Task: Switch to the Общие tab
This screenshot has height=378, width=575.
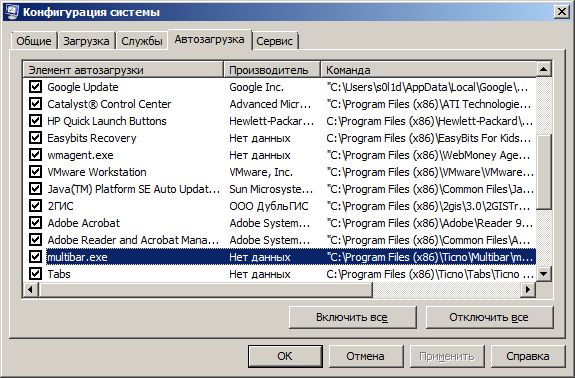Action: click(34, 41)
